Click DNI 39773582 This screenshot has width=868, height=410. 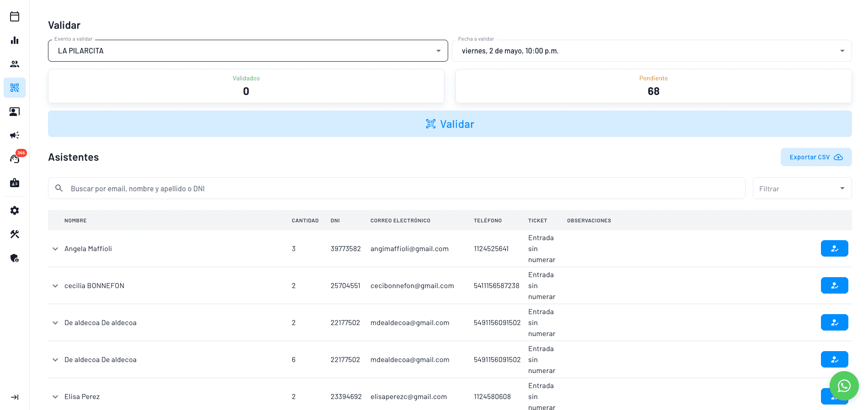(x=346, y=249)
